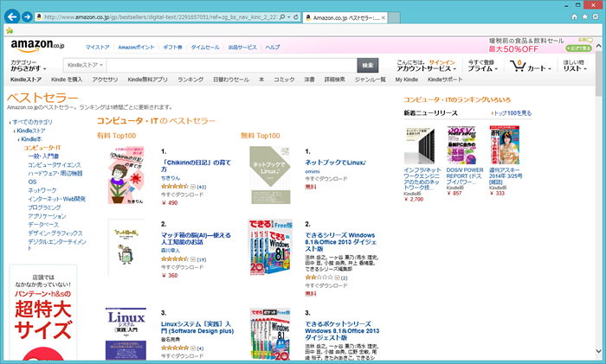Image resolution: width=606 pixels, height=364 pixels.
Task: Click the Linuxシステム実践入門 book cover
Action: [x=126, y=334]
